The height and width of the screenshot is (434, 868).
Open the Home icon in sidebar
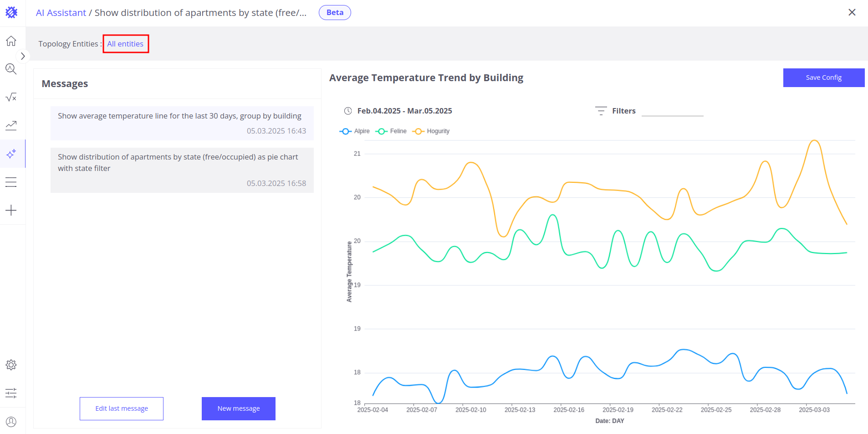11,41
